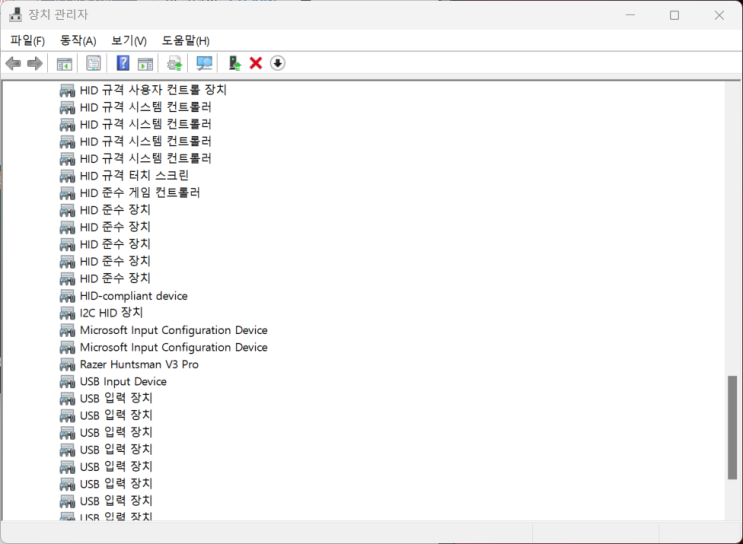Go back with the left arrow toolbar icon
The width and height of the screenshot is (743, 544).
click(13, 63)
